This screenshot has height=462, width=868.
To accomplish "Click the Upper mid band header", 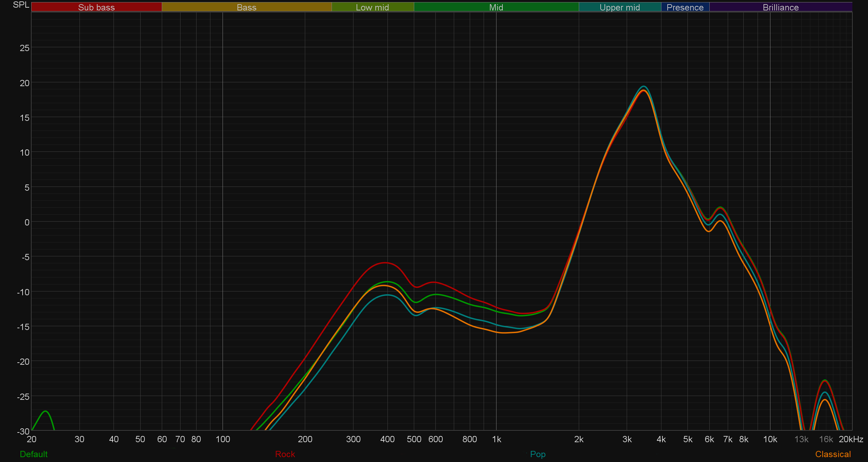I will 619,7.
